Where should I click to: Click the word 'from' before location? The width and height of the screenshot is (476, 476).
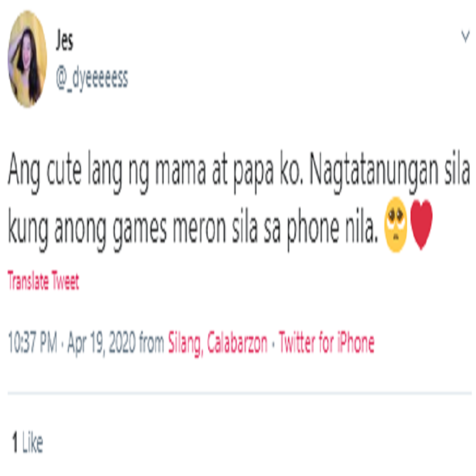[152, 343]
